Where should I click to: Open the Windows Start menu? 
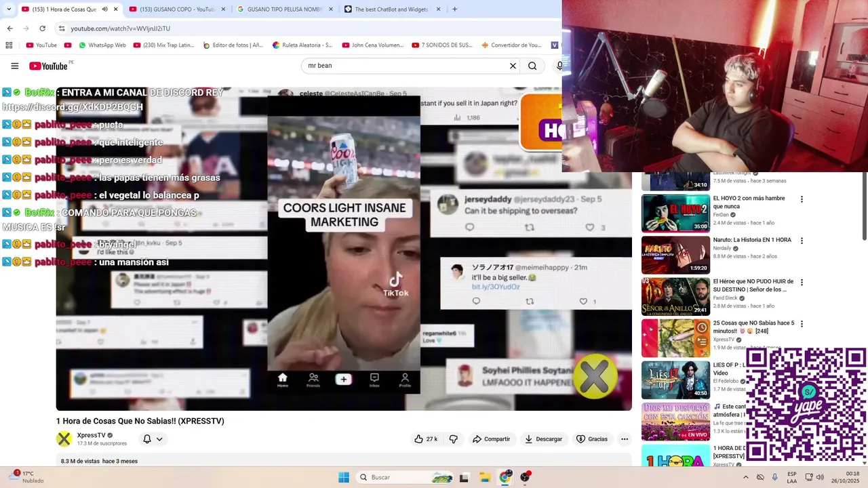click(x=344, y=477)
